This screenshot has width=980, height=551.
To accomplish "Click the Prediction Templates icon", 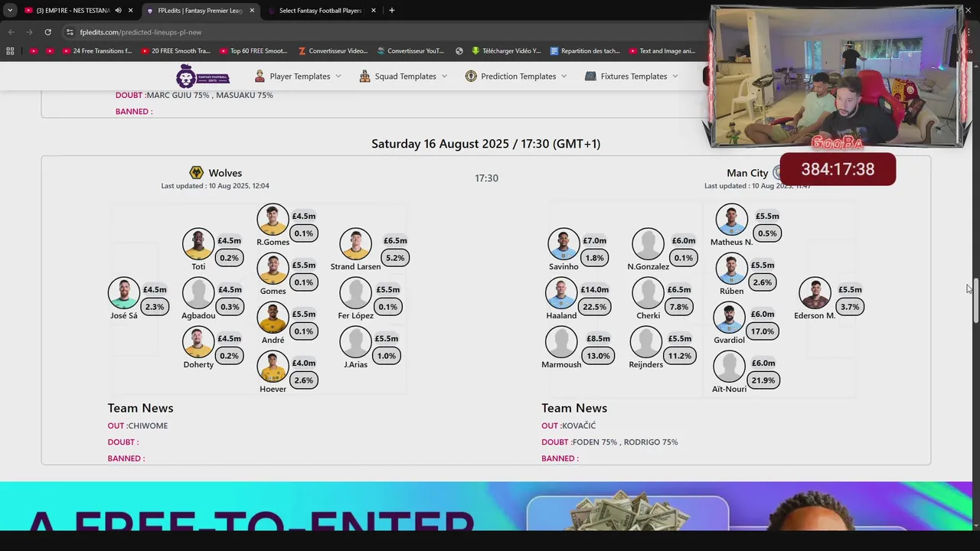I will [471, 76].
